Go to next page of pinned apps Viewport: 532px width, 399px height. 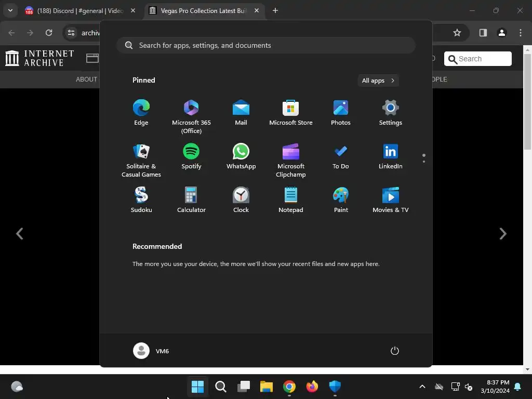point(424,162)
